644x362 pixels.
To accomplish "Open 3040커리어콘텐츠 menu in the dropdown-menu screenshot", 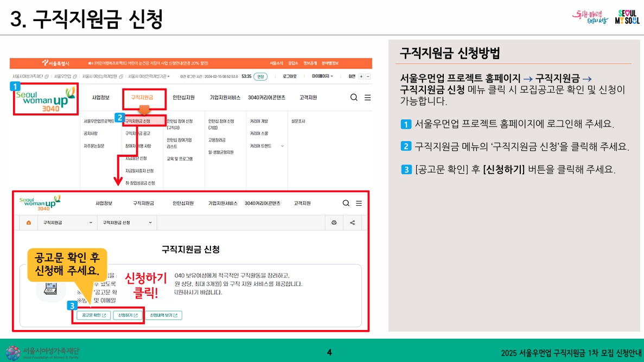I will [266, 97].
